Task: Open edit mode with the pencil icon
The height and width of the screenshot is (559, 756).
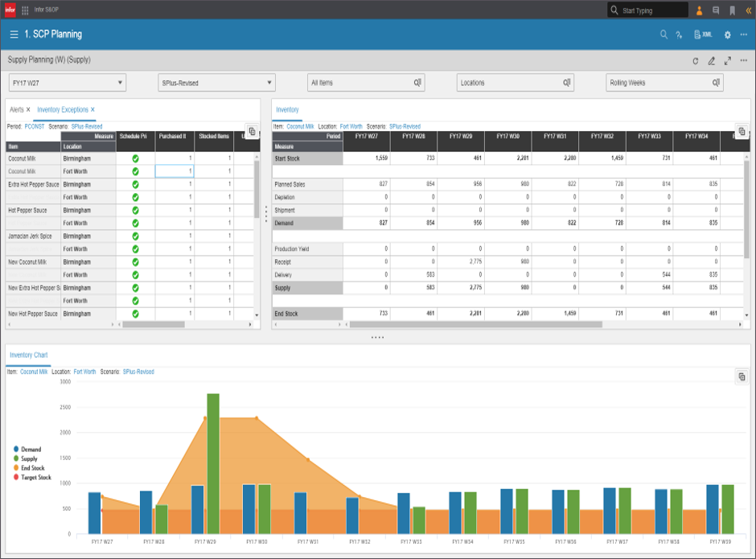Action: [x=709, y=60]
